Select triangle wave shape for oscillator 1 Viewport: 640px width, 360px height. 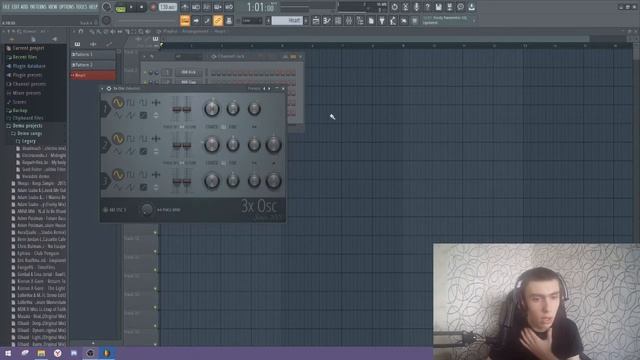118,116
